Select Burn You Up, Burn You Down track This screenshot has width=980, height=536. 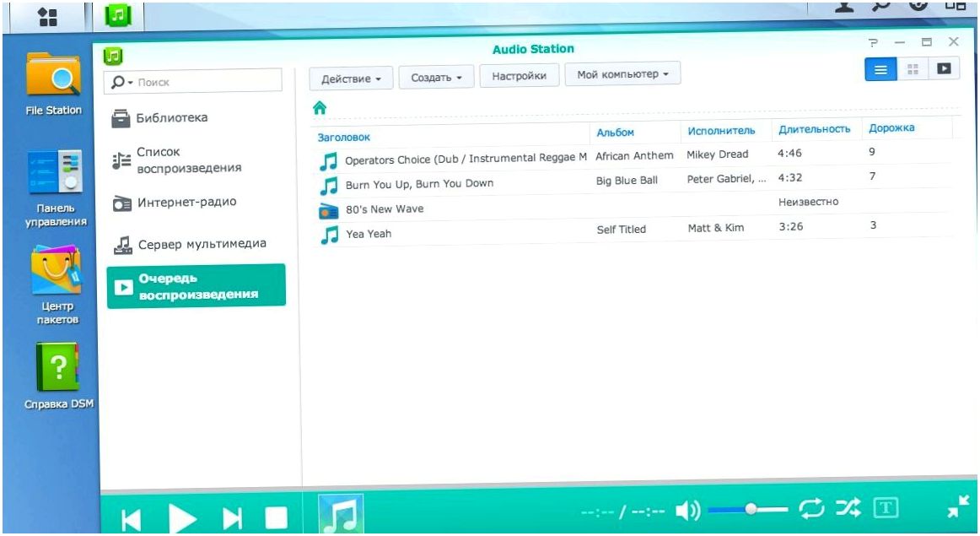tap(633, 181)
